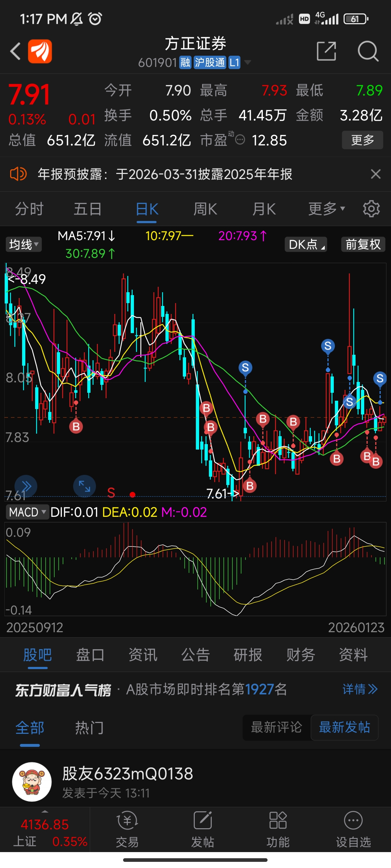Tap the MA5:7.91 average value
The image size is (391, 868).
(x=86, y=236)
